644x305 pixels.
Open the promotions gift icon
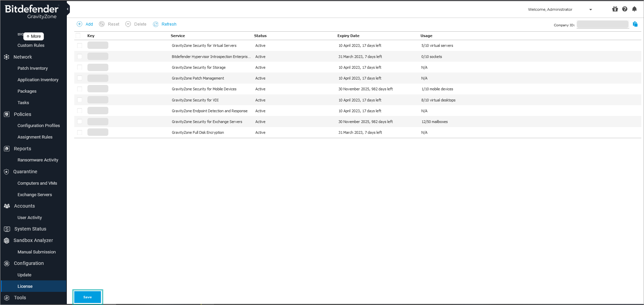(x=615, y=9)
